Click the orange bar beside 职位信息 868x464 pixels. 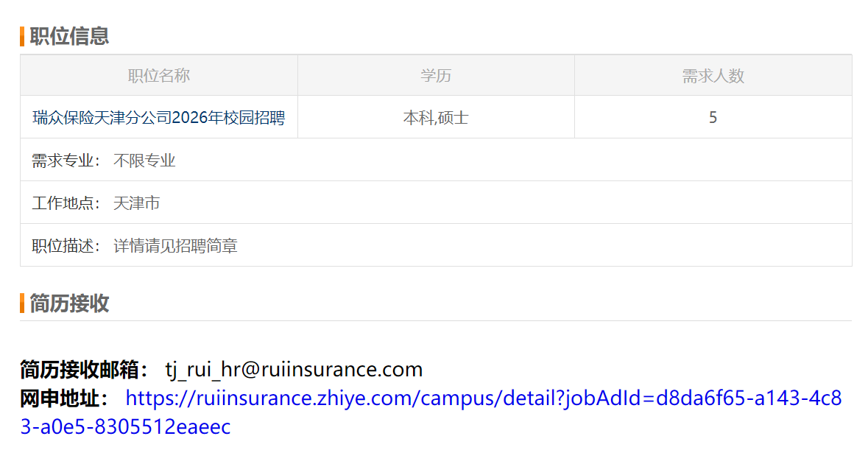pyautogui.click(x=22, y=36)
